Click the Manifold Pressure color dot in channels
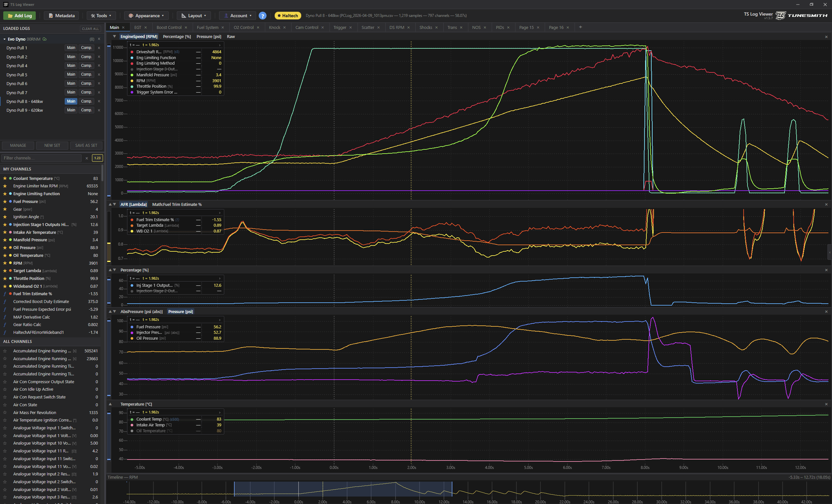 click(10, 240)
